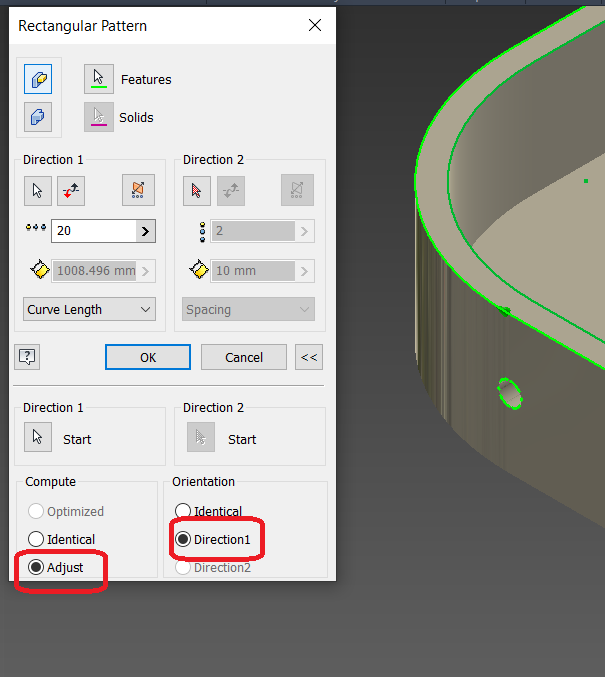Open the Direction 2 Spacing dropdown
The width and height of the screenshot is (605, 677).
(x=248, y=309)
